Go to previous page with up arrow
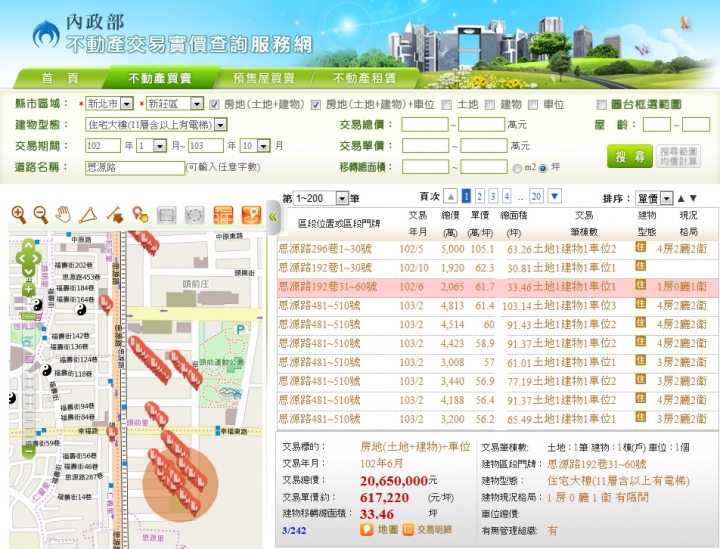Viewport: 720px width, 549px height. 451,196
